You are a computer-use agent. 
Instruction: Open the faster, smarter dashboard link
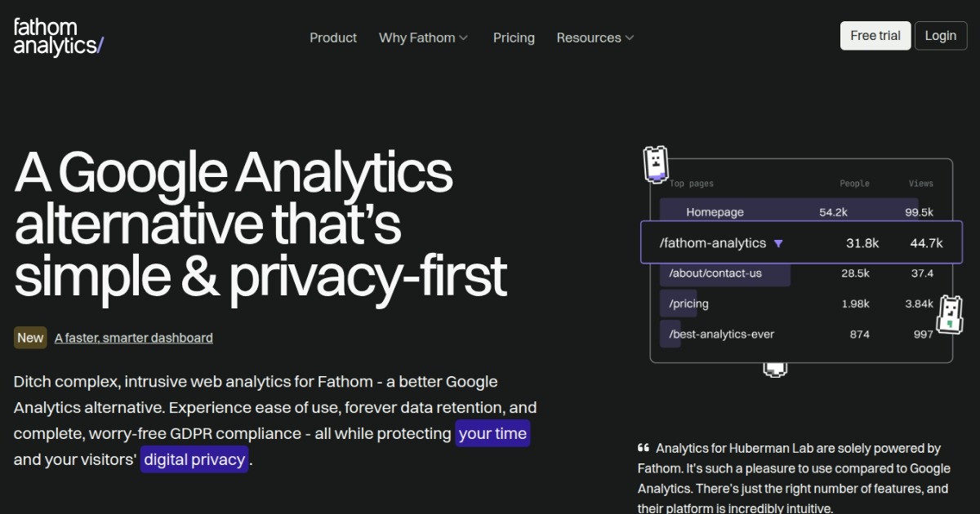tap(133, 337)
